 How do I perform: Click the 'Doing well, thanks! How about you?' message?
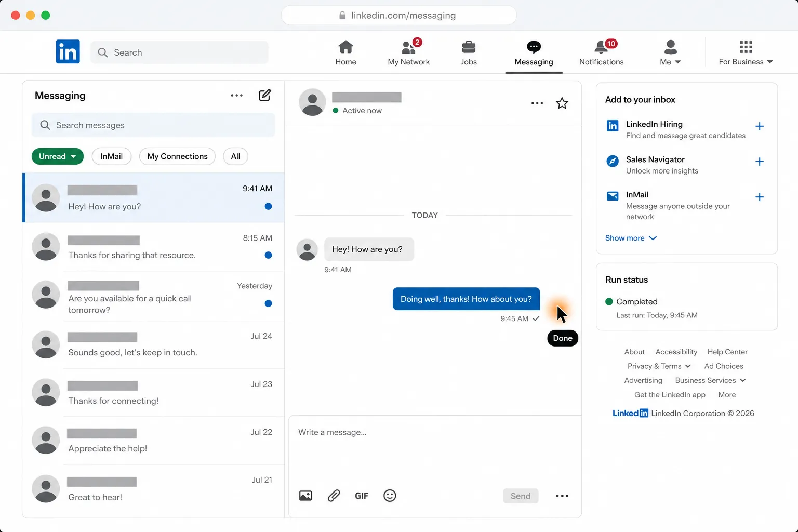pyautogui.click(x=466, y=299)
